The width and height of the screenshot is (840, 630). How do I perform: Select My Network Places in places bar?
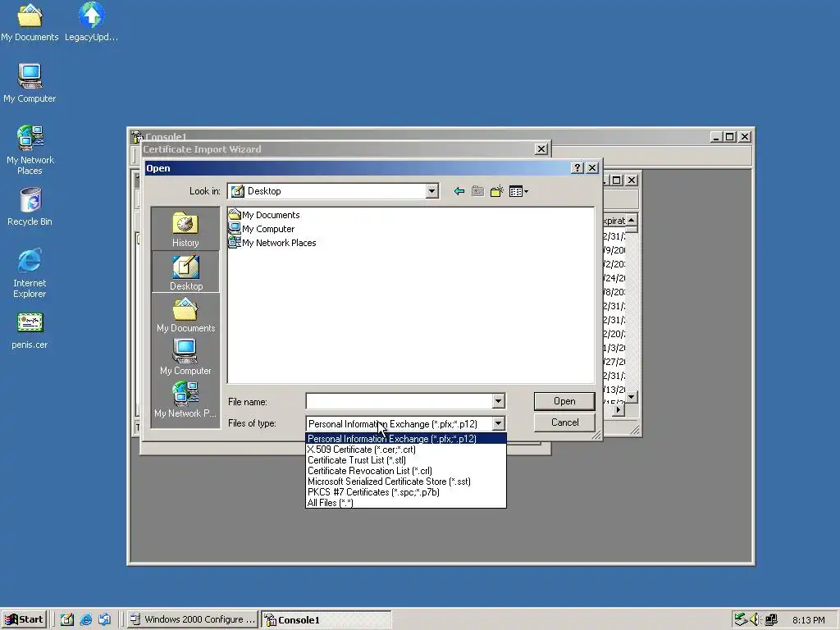(x=185, y=399)
